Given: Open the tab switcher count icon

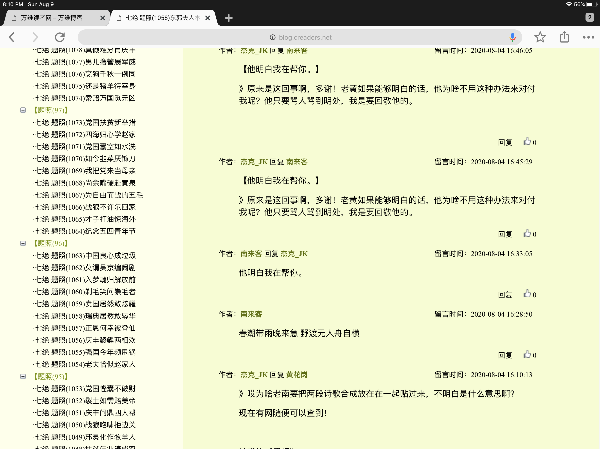Looking at the screenshot, I should (x=590, y=17).
